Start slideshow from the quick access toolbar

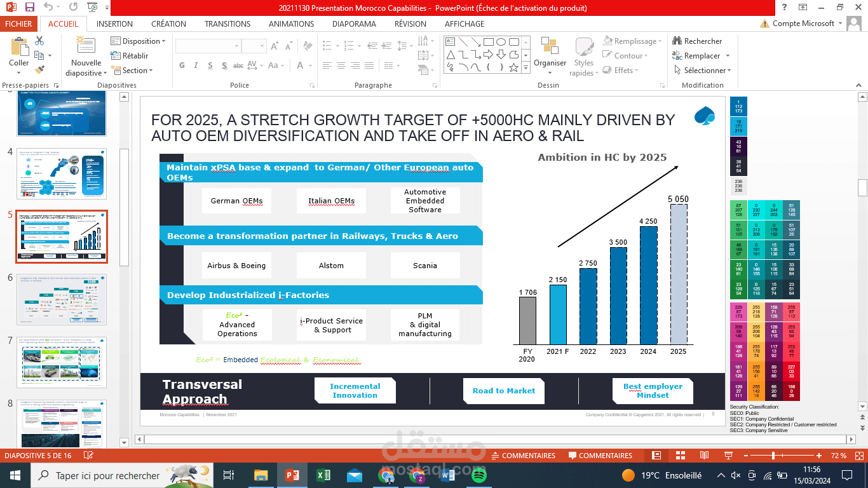[92, 8]
